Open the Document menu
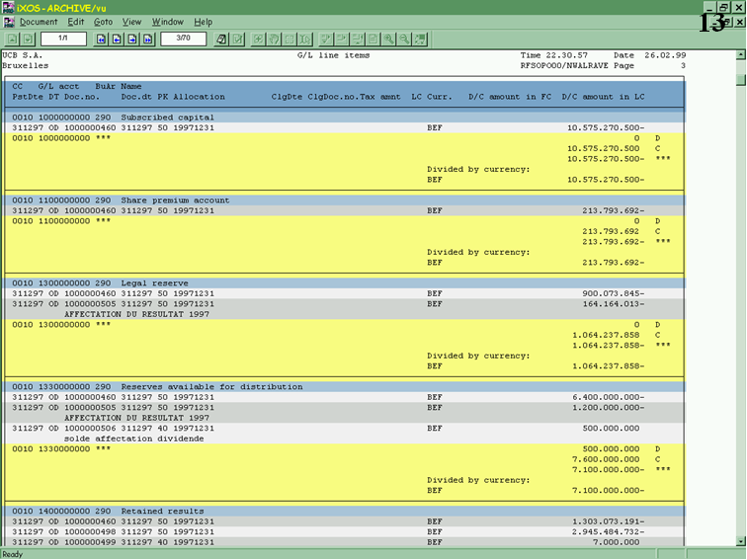This screenshot has width=747, height=560. coord(39,22)
